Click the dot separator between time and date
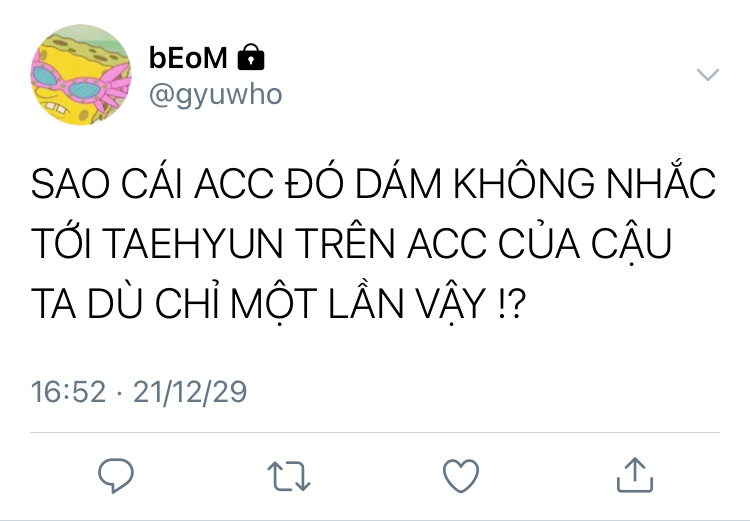The image size is (750, 521). [x=119, y=393]
